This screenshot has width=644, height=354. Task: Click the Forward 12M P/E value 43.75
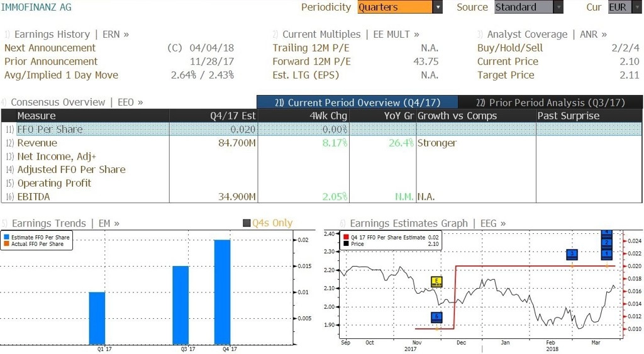tap(426, 62)
